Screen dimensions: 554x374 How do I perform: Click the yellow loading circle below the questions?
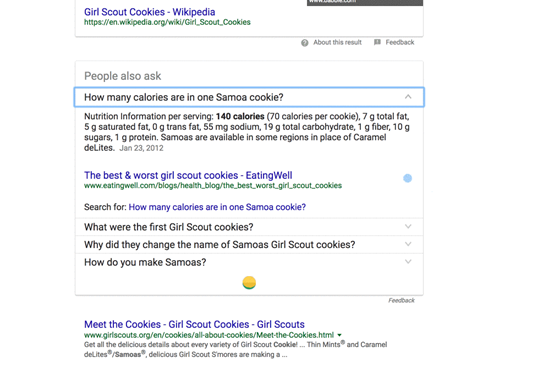point(249,283)
